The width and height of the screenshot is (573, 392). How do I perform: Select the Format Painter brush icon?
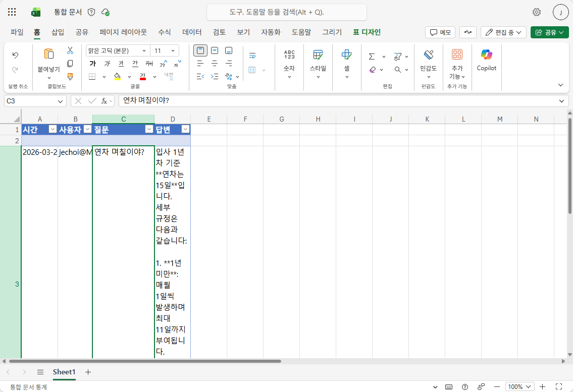70,76
